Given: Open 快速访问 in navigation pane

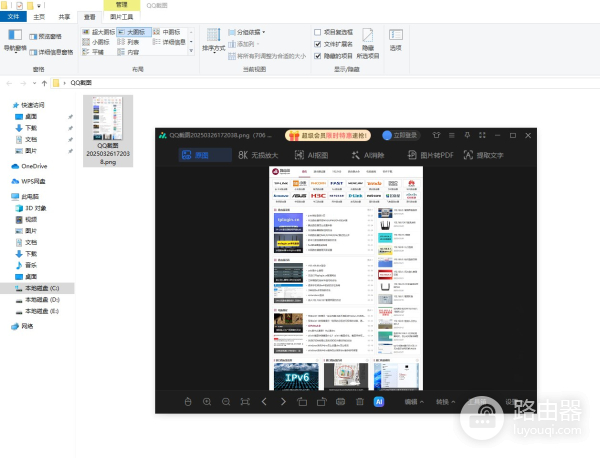Looking at the screenshot, I should [33, 105].
